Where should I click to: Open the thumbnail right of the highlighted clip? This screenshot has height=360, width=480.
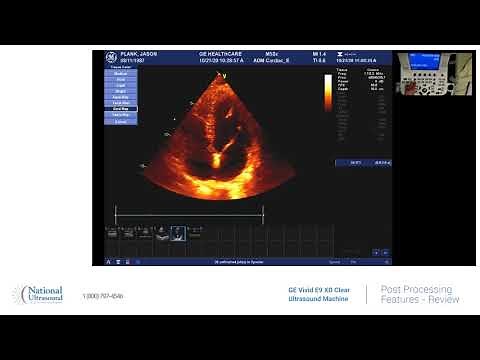pos(195,232)
